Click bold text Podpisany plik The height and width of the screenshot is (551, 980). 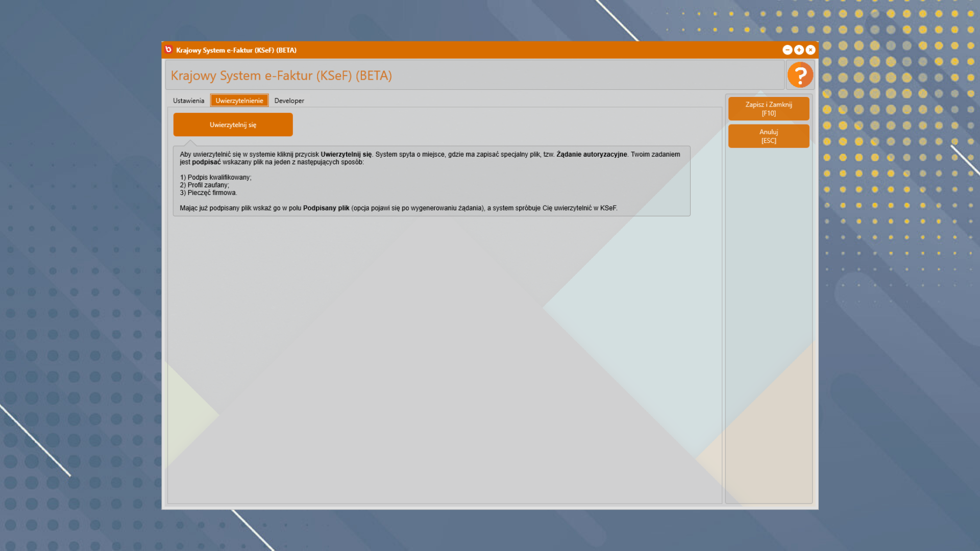pyautogui.click(x=326, y=208)
